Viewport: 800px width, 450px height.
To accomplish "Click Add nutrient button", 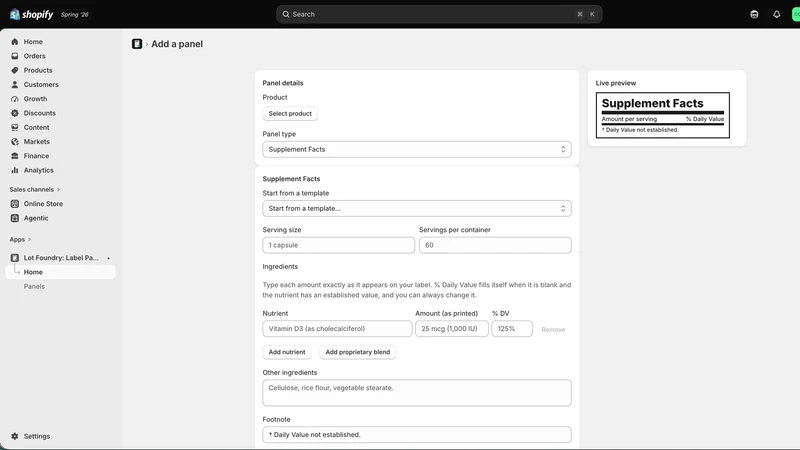I will pyautogui.click(x=287, y=352).
